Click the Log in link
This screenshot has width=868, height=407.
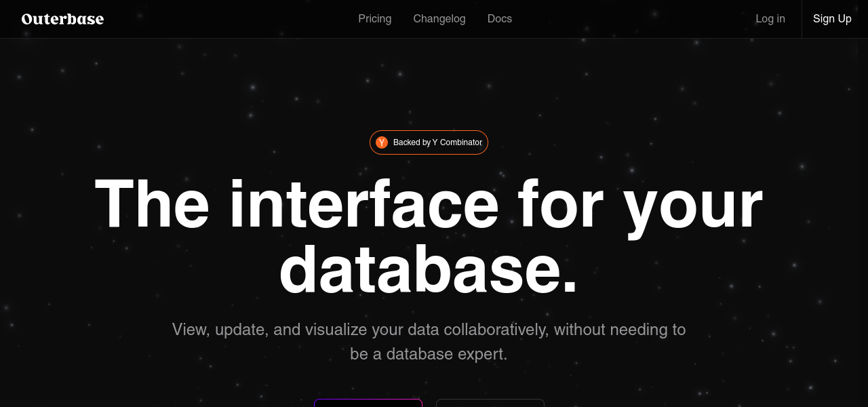(770, 19)
